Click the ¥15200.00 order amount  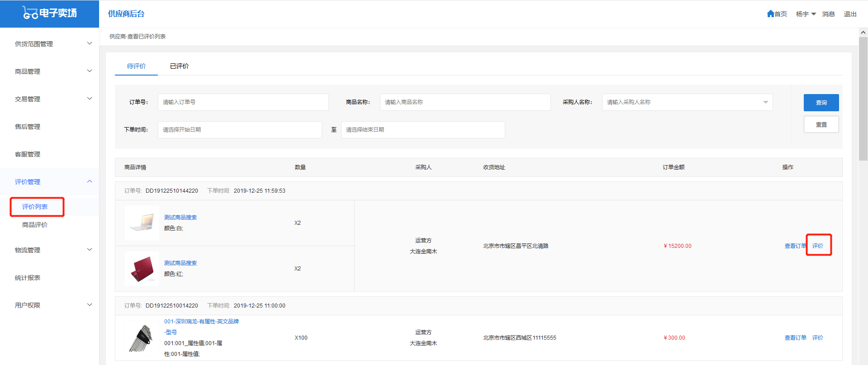coord(677,246)
